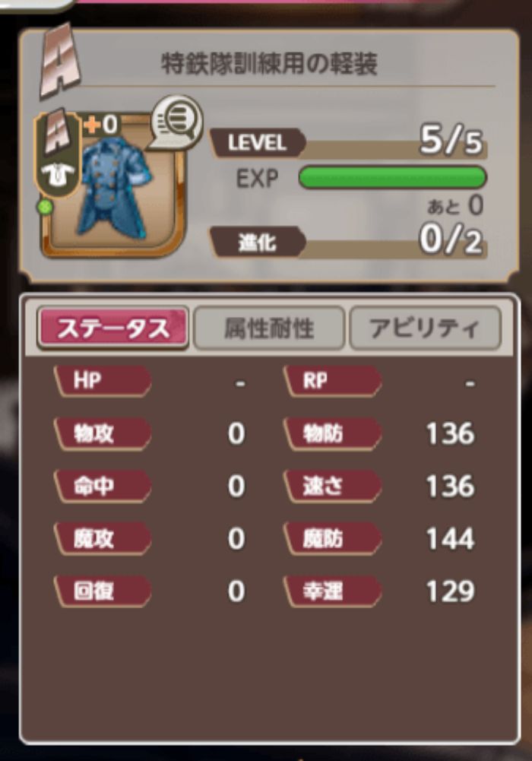Tap the 進化 evolution label badge

click(x=258, y=242)
